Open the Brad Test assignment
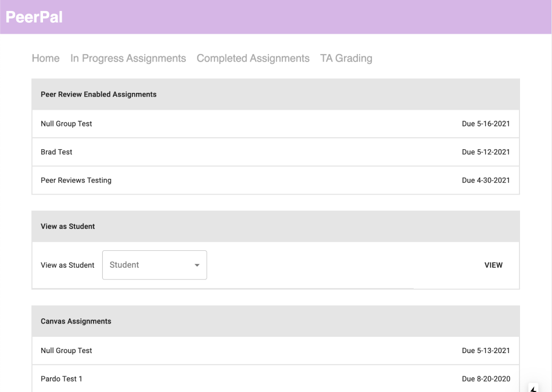Screen dimensions: 552x392 click(275, 152)
